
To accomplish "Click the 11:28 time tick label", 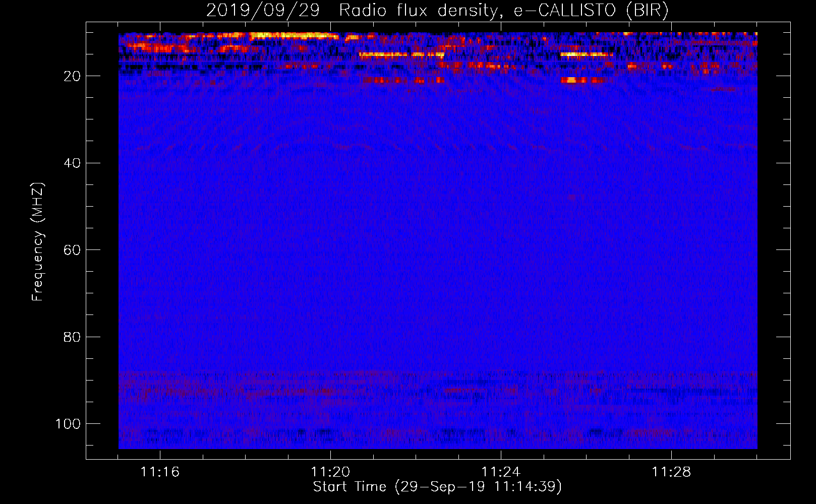I will tap(671, 472).
